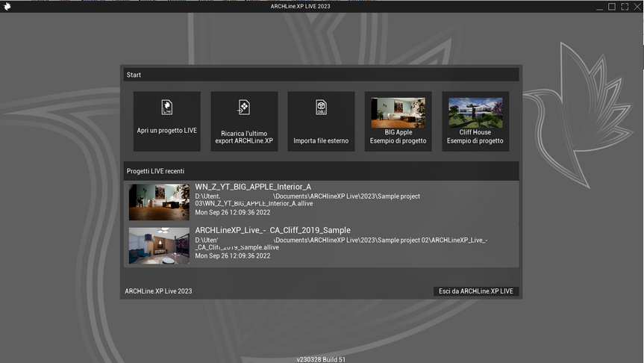
Task: Click the LIVE project file icon
Action: coord(166,108)
